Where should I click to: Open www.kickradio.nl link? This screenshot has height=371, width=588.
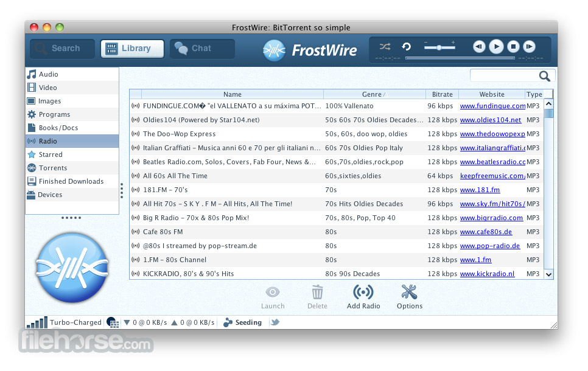[x=487, y=274]
